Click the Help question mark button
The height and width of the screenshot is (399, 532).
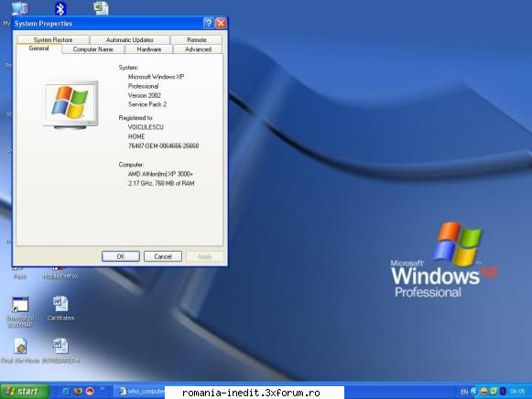tap(209, 23)
